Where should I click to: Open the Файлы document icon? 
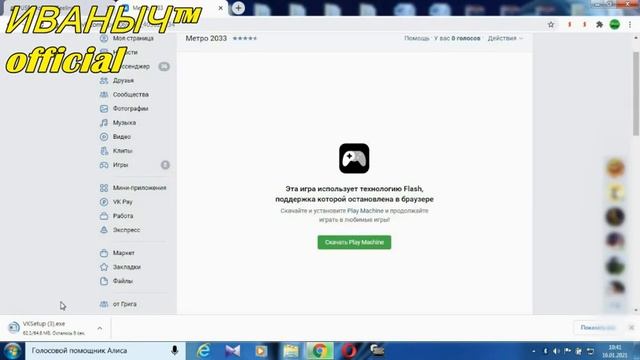pos(104,281)
